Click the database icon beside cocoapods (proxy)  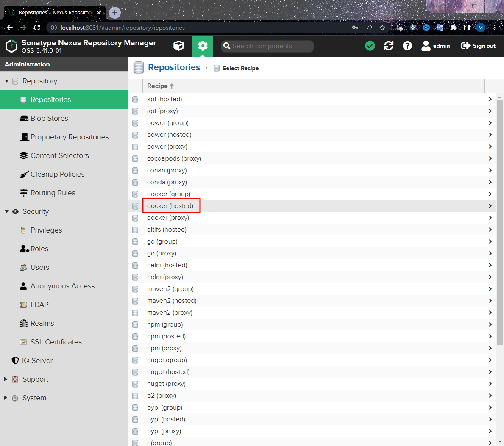click(x=135, y=159)
